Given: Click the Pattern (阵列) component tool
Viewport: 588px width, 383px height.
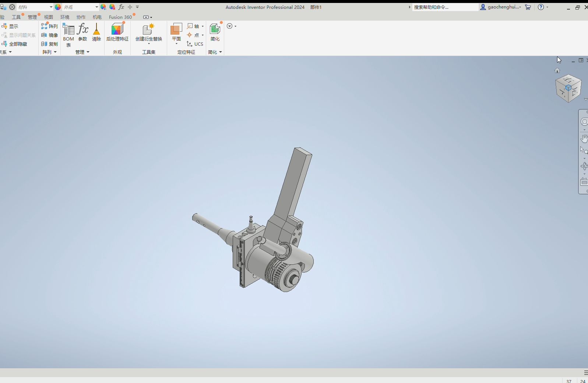Looking at the screenshot, I should (49, 26).
